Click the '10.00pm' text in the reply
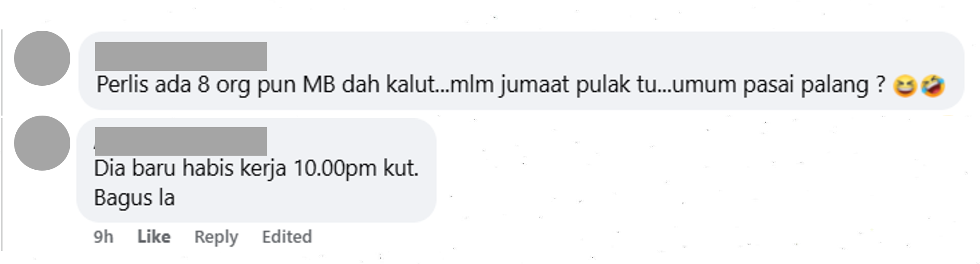Image resolution: width=980 pixels, height=264 pixels. click(x=335, y=168)
